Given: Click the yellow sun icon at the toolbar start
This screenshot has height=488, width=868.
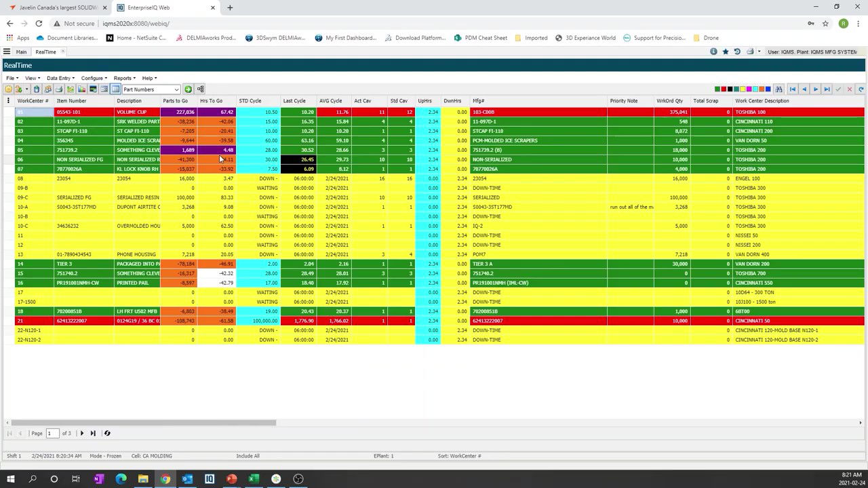Looking at the screenshot, I should (8, 89).
